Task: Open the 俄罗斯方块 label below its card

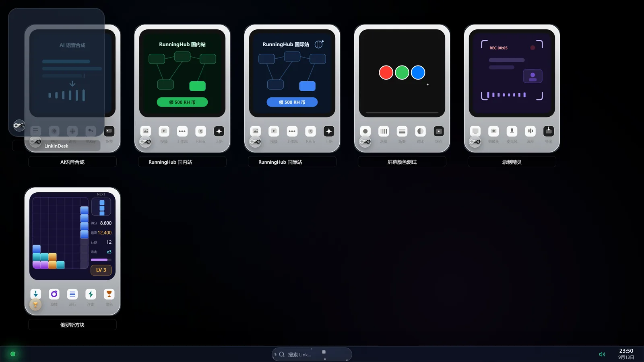Action: pos(72,325)
